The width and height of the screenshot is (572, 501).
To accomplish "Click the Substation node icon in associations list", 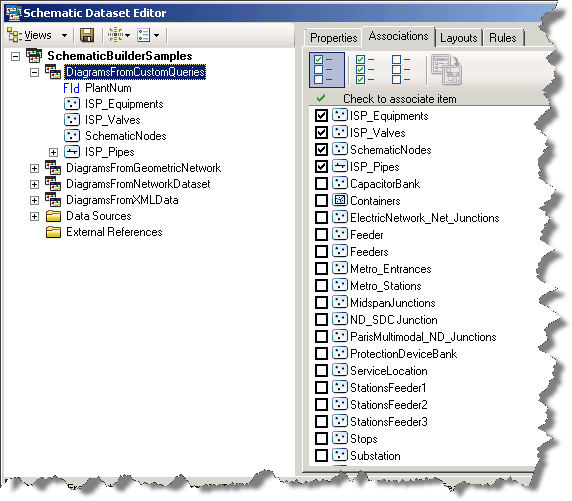I will point(340,455).
